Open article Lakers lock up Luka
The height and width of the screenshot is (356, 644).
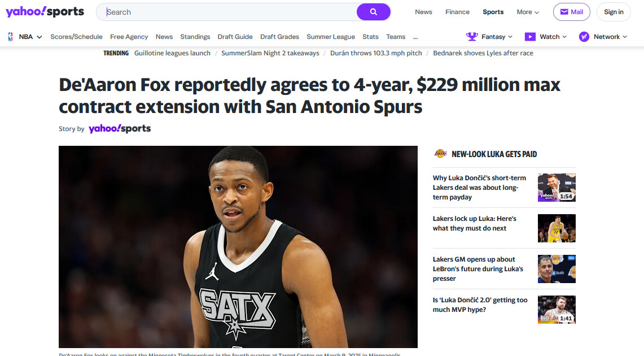(474, 223)
